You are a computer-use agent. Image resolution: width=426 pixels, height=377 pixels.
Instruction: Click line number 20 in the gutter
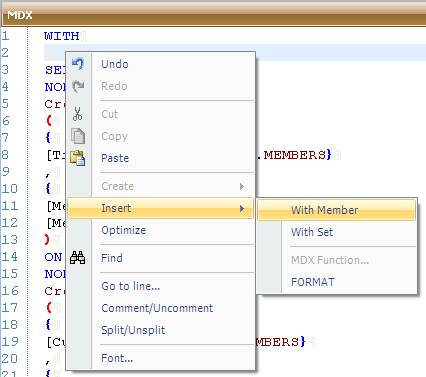coord(10,359)
